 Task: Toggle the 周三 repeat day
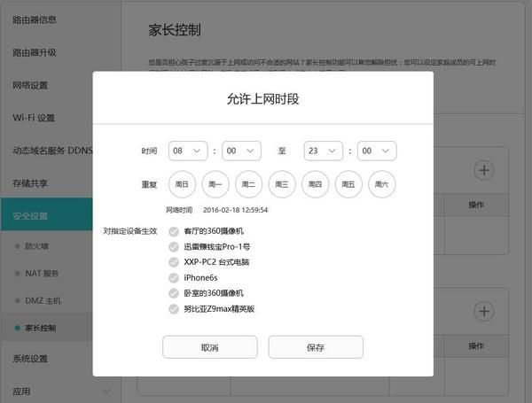[x=282, y=184]
